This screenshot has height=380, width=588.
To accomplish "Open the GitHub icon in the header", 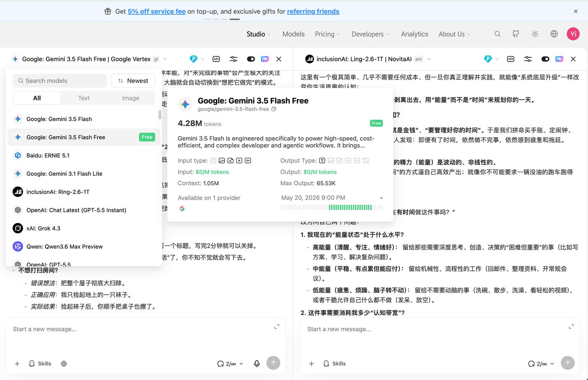I will [516, 34].
